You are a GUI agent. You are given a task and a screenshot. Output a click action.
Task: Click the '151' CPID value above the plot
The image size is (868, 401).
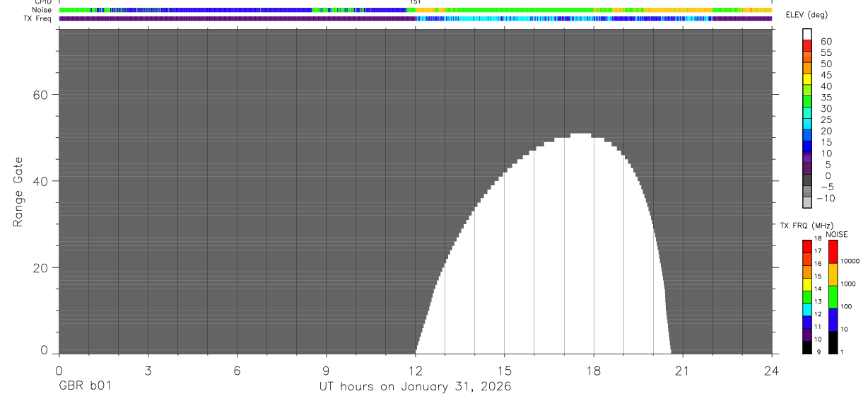tap(415, 2)
